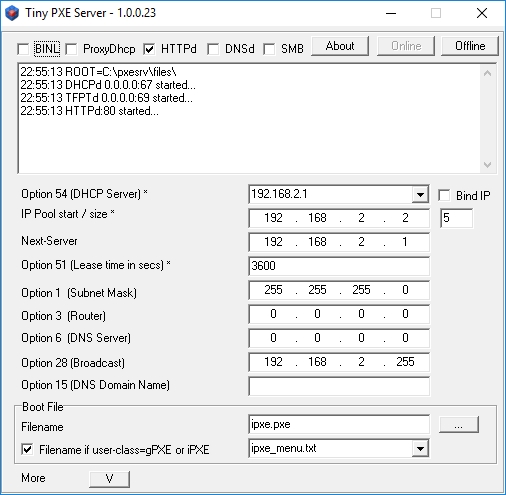Enable the BINL checkbox
The height and width of the screenshot is (495, 506).
point(23,49)
